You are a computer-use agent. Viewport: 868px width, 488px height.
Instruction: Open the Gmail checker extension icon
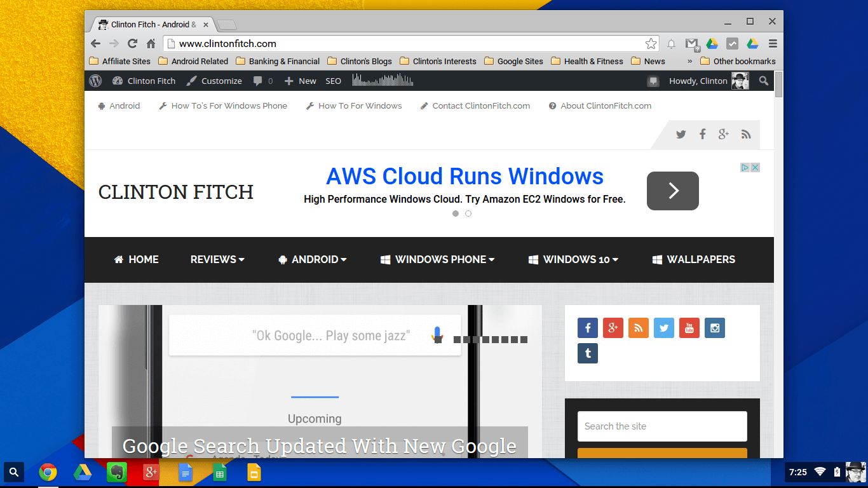pos(692,44)
